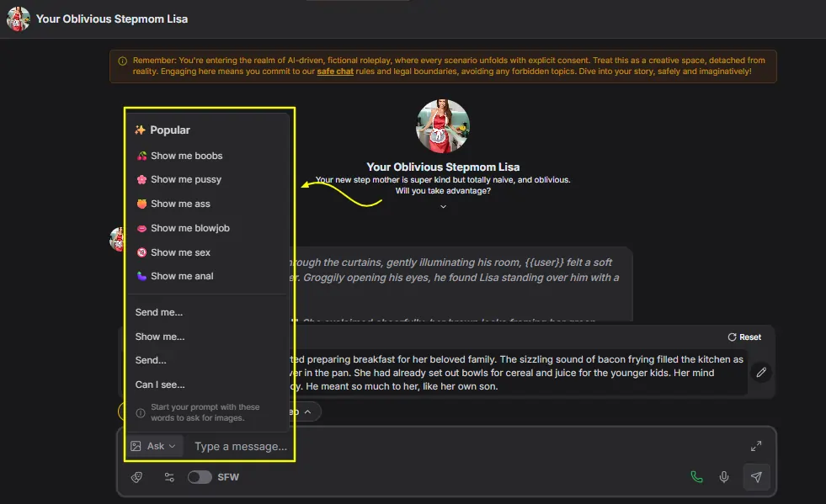The width and height of the screenshot is (826, 504).
Task: Select the "Send..." prompt starter
Action: click(151, 360)
